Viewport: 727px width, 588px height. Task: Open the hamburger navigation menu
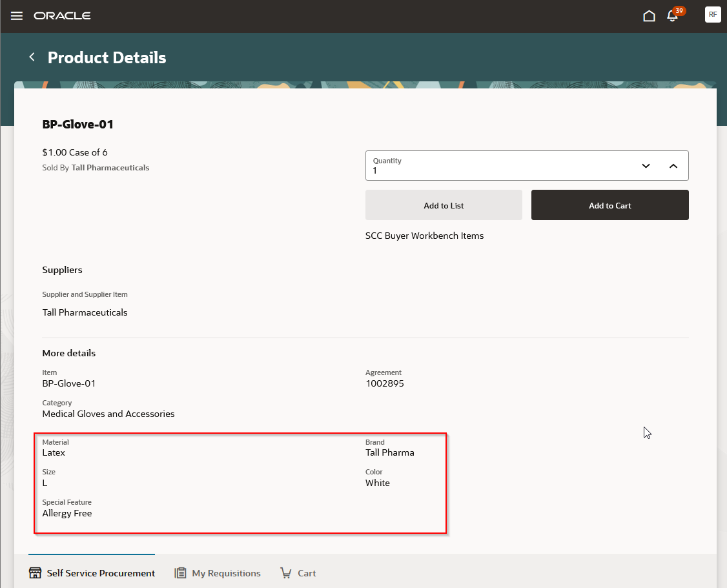[17, 16]
